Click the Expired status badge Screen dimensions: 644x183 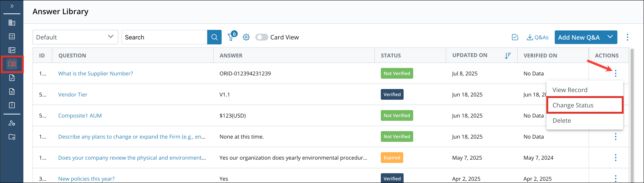pyautogui.click(x=392, y=158)
